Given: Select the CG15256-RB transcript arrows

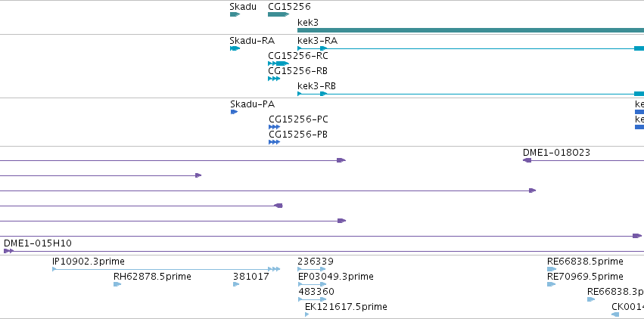Looking at the screenshot, I should point(274,79).
